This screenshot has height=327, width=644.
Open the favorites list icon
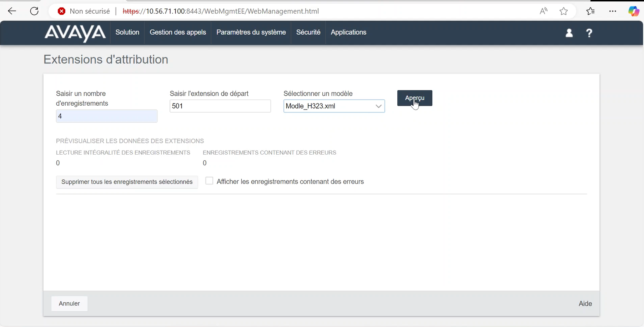click(590, 11)
